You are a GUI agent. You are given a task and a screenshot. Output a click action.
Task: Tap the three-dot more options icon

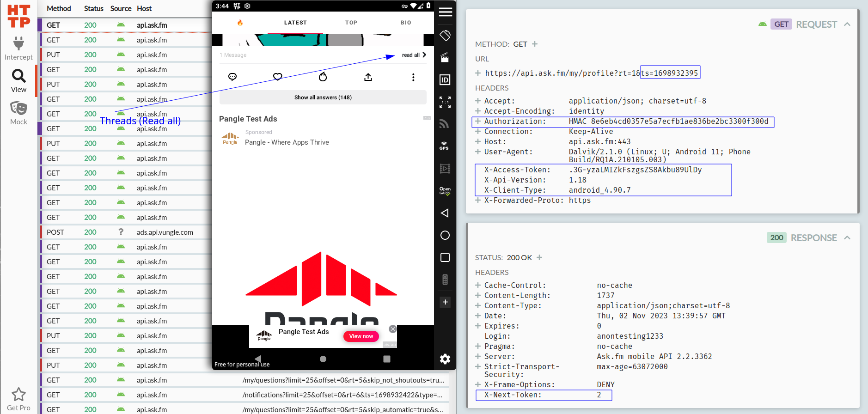coord(413,77)
